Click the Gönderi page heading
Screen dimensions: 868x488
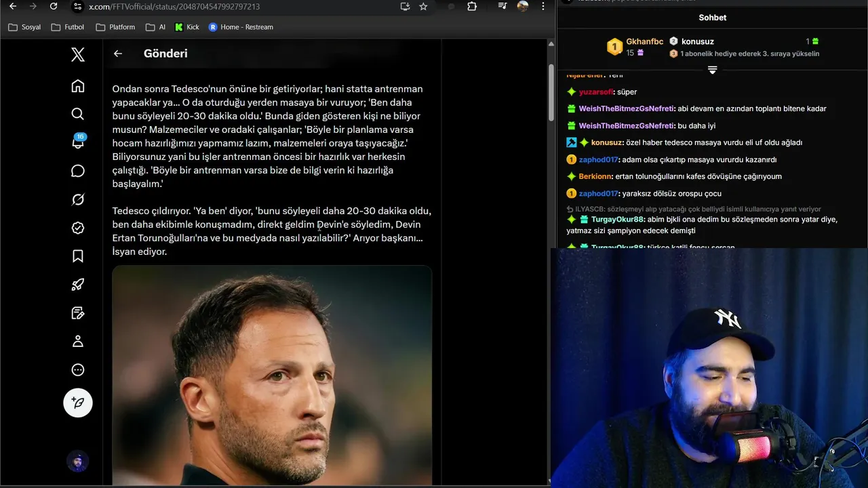[165, 54]
